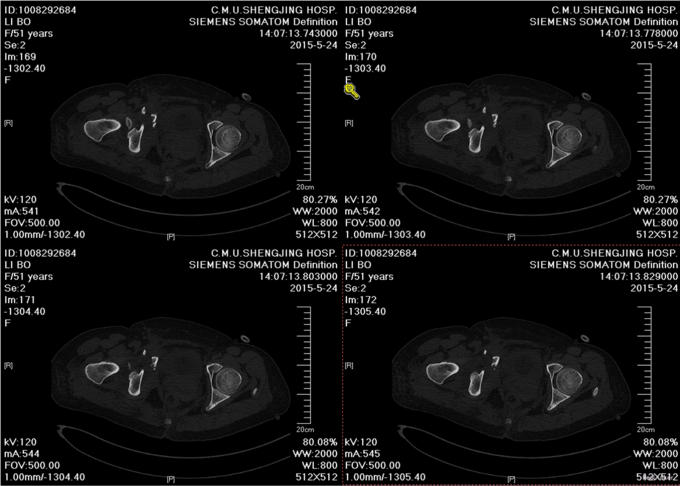Click the "?" annotation in slice Im:169
This screenshot has height=486, width=680.
tap(153, 120)
